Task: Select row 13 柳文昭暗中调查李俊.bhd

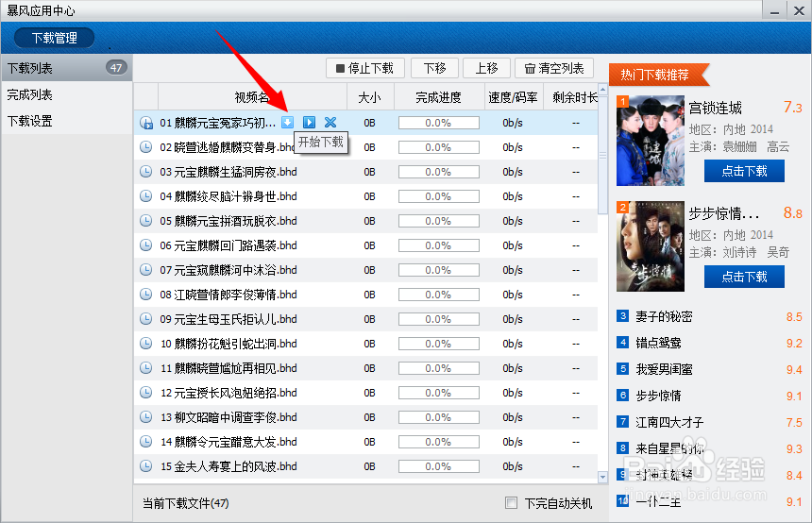Action: [x=365, y=417]
